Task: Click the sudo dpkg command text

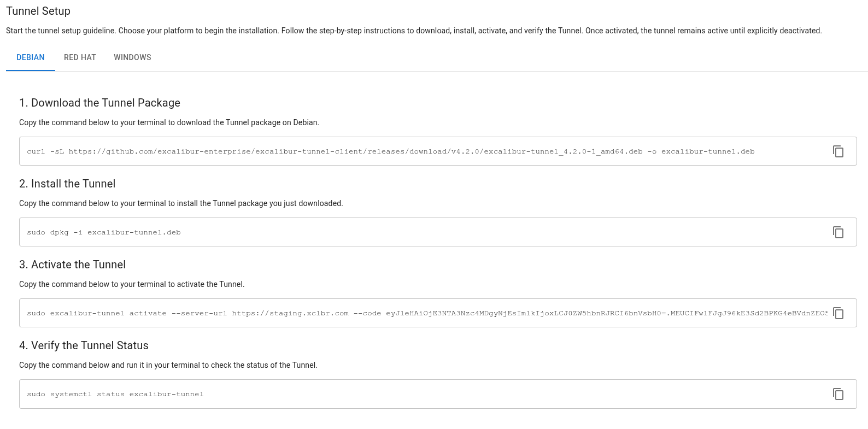Action: (x=104, y=232)
